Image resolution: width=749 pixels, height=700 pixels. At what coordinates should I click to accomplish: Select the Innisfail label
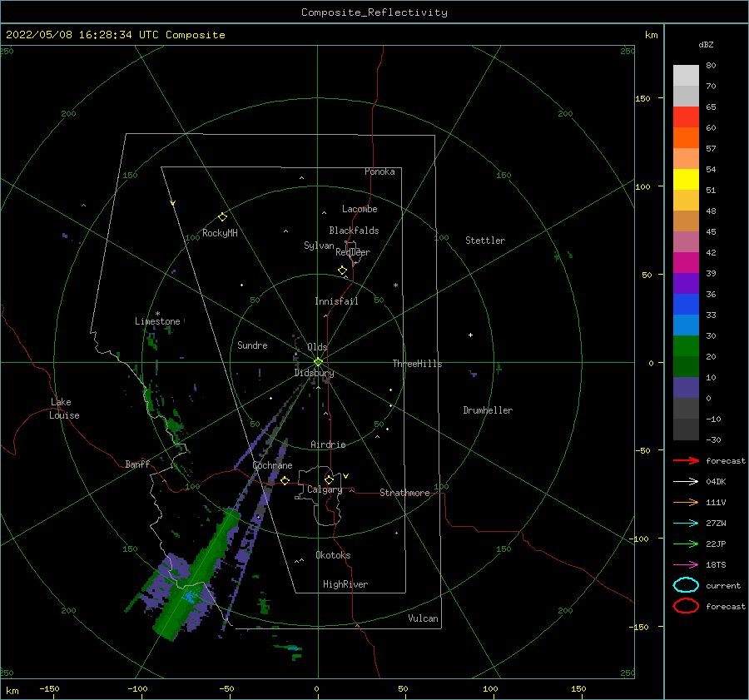click(336, 301)
